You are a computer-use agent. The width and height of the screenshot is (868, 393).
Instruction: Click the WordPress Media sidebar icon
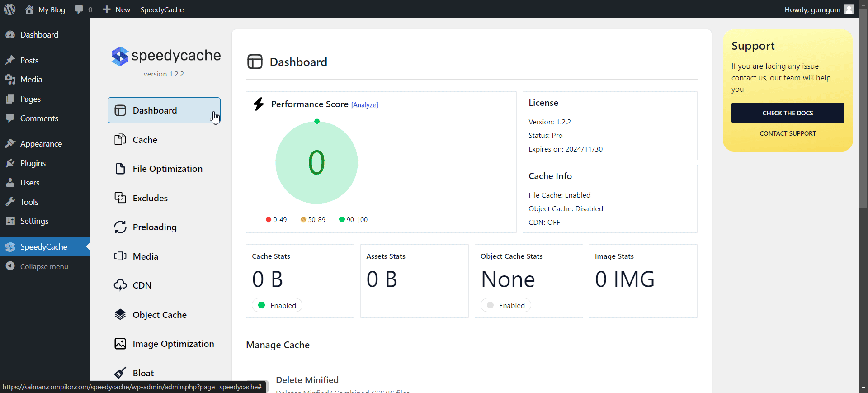coord(10,80)
